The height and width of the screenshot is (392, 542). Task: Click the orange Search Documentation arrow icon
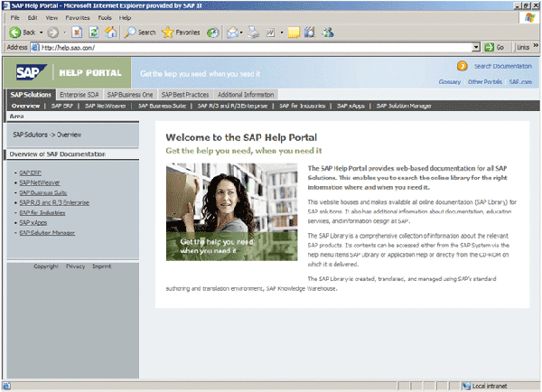pyautogui.click(x=463, y=66)
